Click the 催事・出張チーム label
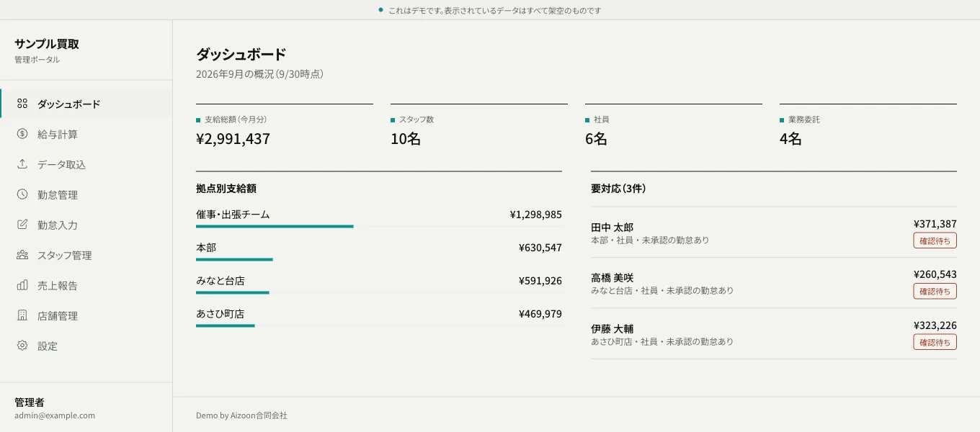 233,215
